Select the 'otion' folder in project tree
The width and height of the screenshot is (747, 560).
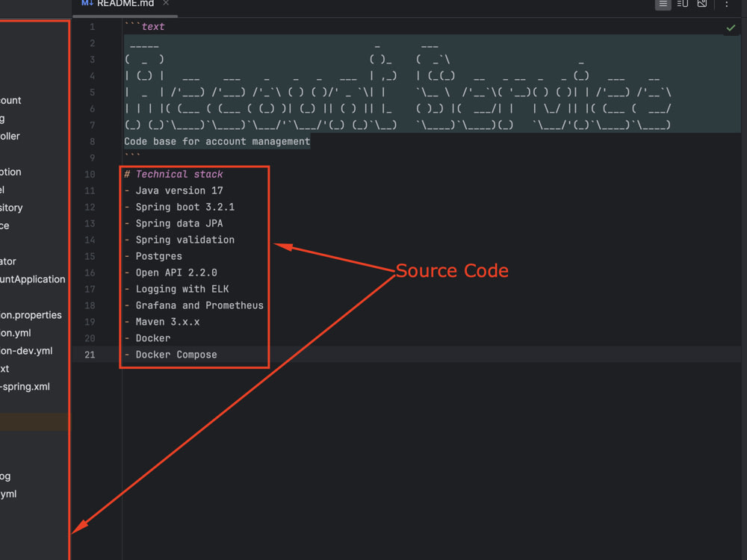click(10, 172)
